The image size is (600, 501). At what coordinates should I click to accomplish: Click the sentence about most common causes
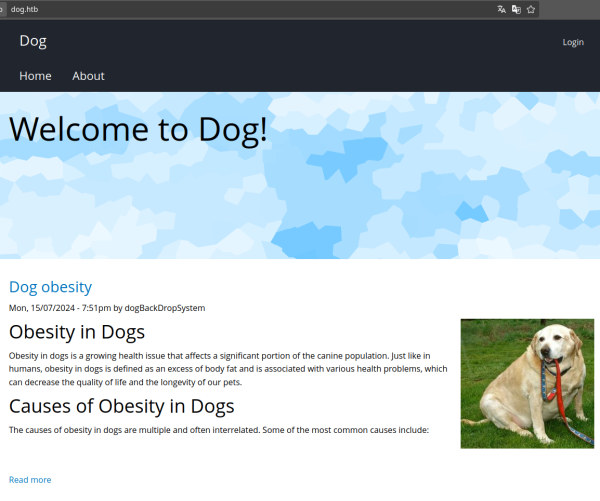click(219, 430)
